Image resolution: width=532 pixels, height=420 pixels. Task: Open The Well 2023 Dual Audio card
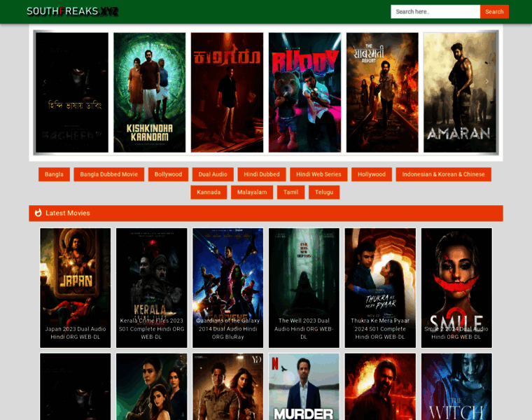(x=304, y=288)
